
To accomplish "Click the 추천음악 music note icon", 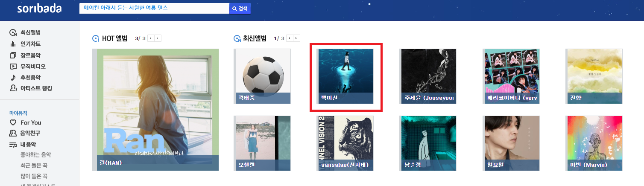I will (x=13, y=77).
